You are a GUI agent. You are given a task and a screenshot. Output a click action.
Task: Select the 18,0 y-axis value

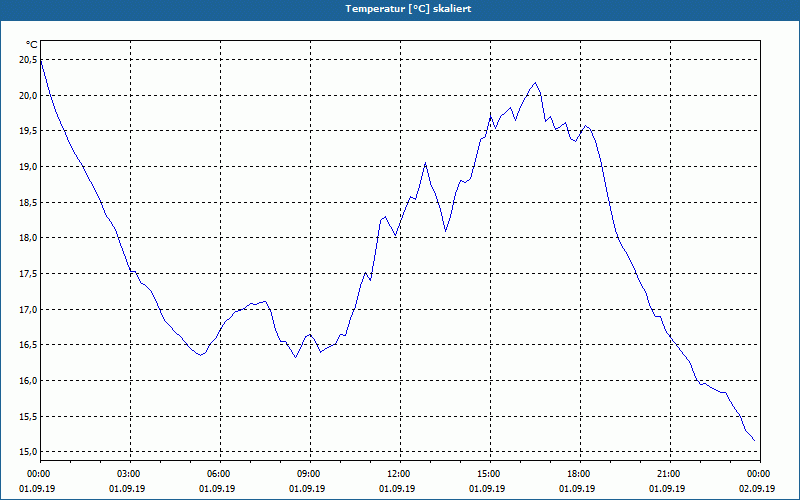point(28,238)
